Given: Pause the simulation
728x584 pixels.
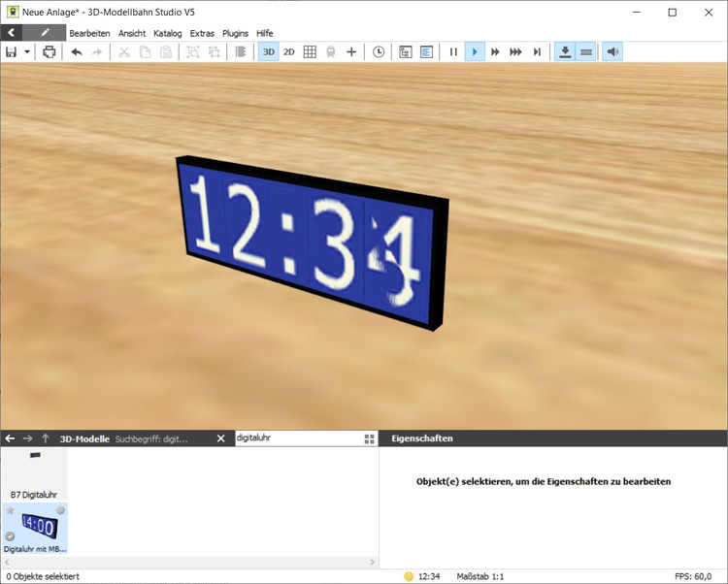Looking at the screenshot, I should pos(453,52).
